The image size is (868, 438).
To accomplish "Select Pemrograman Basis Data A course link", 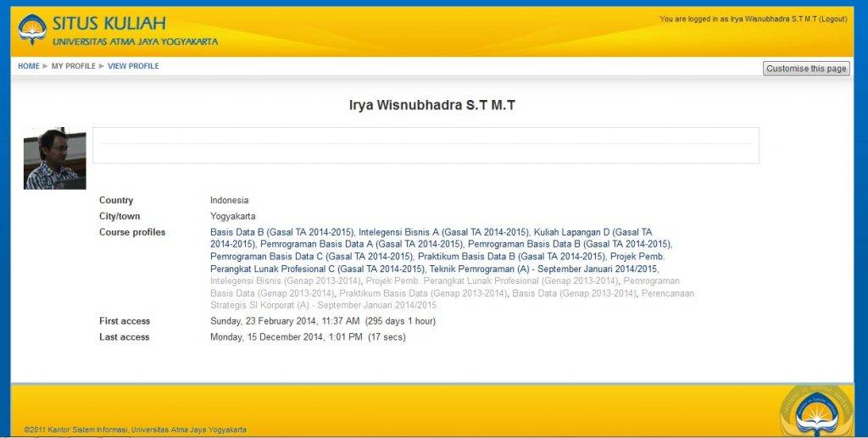I will click(x=362, y=244).
